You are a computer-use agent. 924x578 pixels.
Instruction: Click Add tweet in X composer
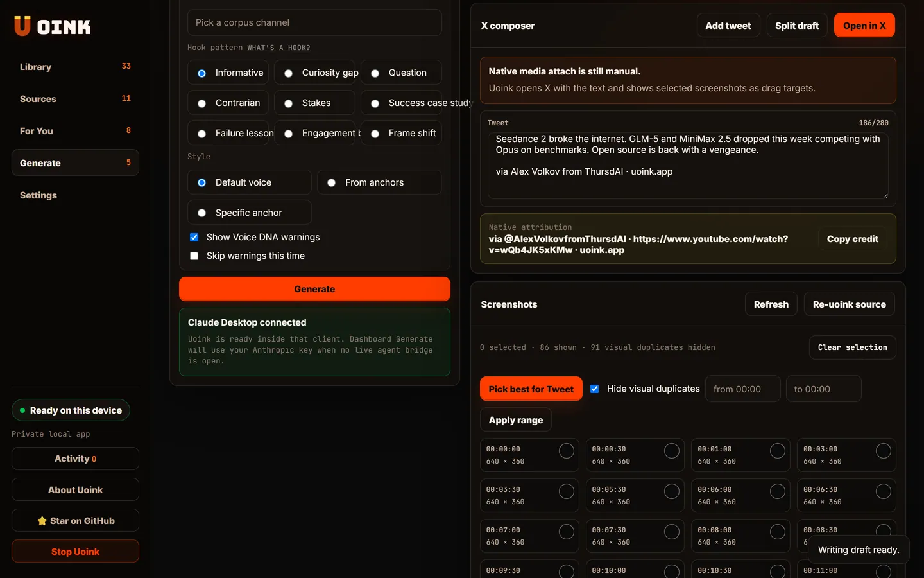point(728,26)
